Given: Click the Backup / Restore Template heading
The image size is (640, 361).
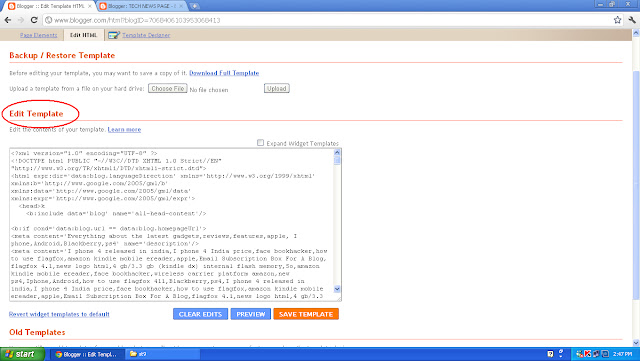Looking at the screenshot, I should click(62, 55).
